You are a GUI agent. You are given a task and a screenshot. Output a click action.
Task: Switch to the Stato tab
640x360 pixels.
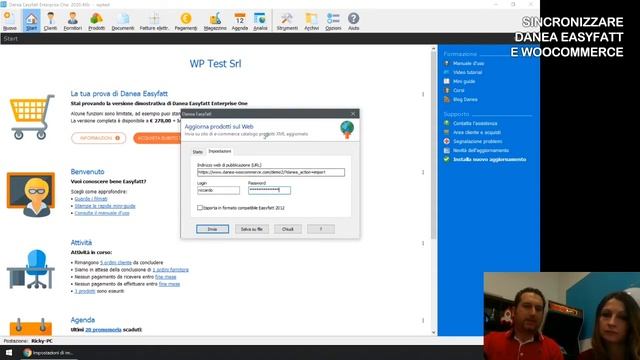[198, 152]
